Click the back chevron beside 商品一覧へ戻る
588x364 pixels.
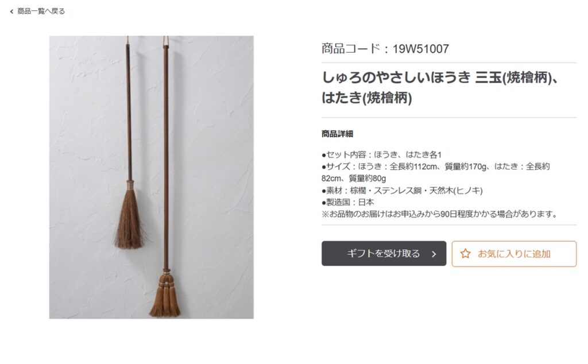click(11, 11)
